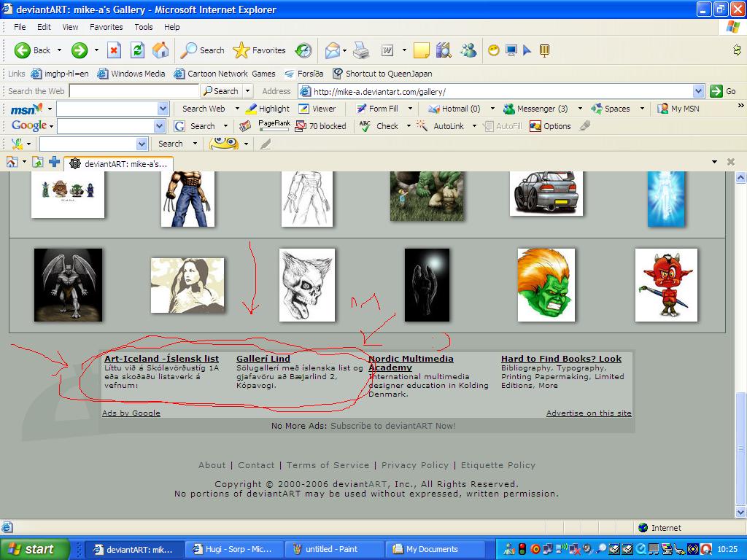Open the yellow Discuss note icon
Image resolution: width=747 pixels, height=560 pixels.
(421, 50)
